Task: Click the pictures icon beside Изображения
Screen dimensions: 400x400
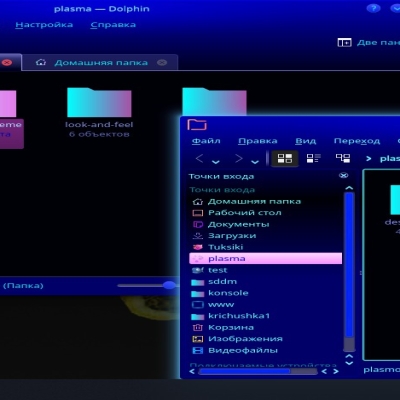Action: 198,339
